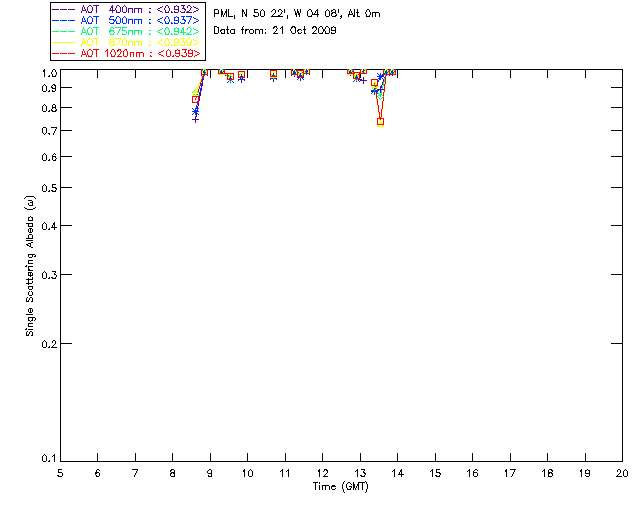Click the AOT 1020nm legend entry

(126, 53)
